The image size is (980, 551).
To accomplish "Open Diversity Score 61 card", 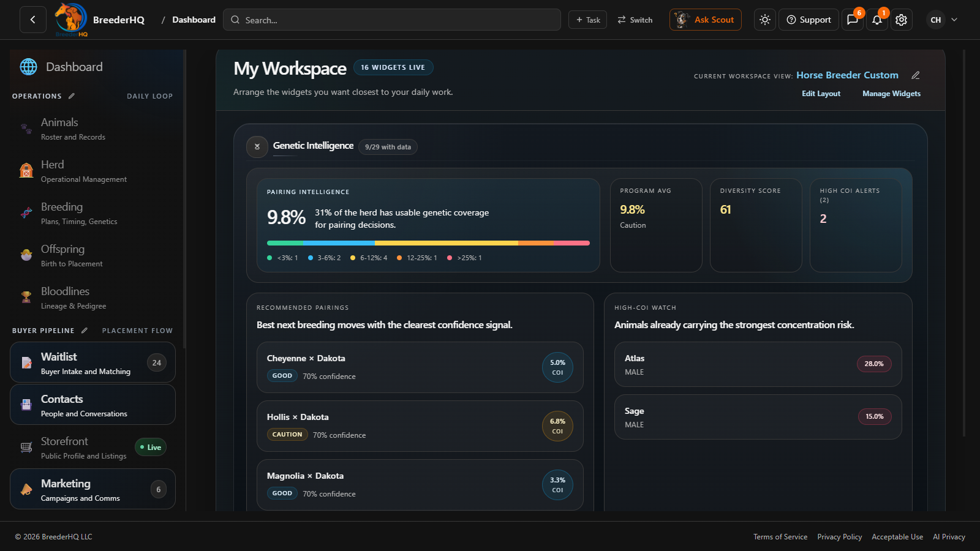I will [x=756, y=225].
